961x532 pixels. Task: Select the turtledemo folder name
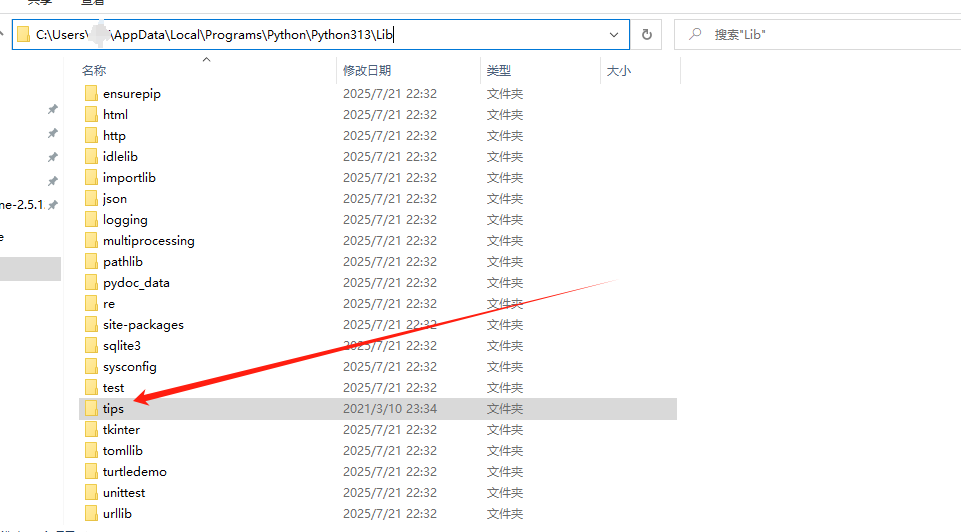pyautogui.click(x=134, y=471)
